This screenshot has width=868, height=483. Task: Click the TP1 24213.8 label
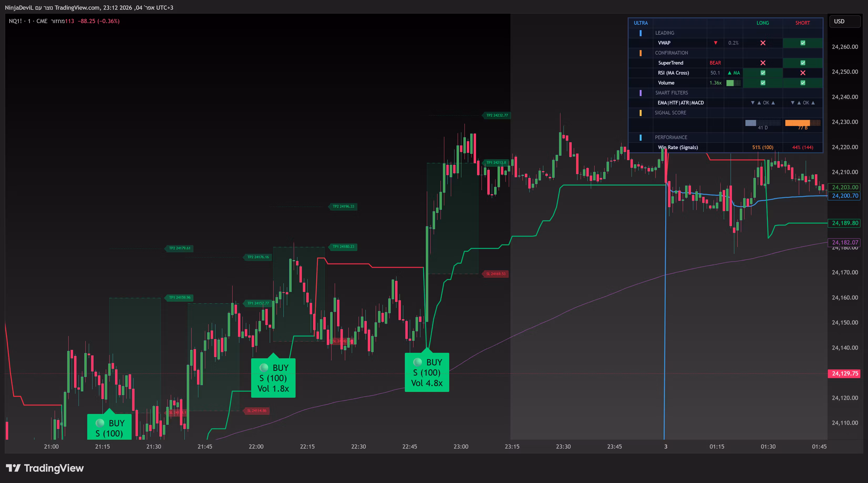[x=496, y=162]
